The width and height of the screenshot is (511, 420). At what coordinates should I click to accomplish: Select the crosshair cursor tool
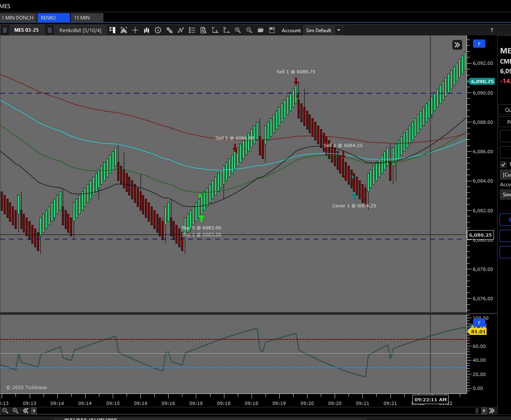(x=135, y=30)
